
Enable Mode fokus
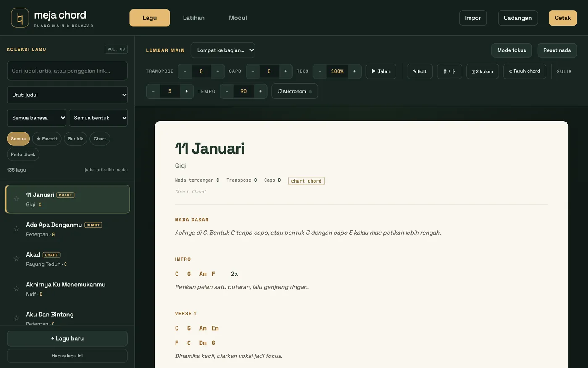coord(512,50)
